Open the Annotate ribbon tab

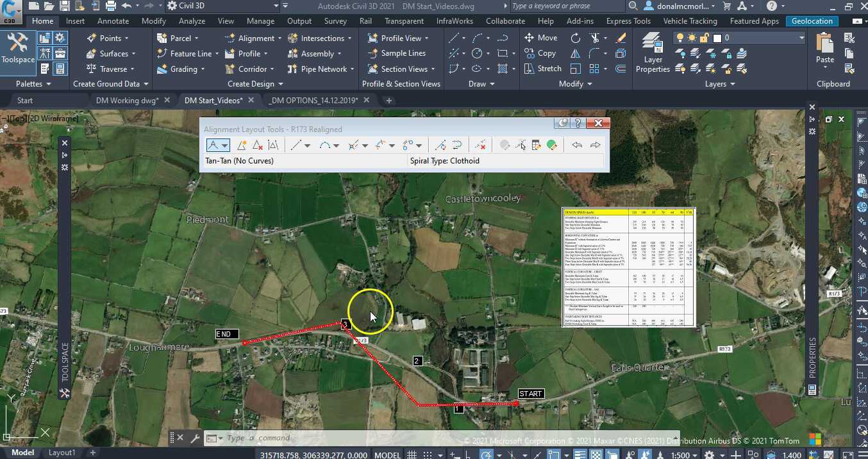tap(113, 21)
